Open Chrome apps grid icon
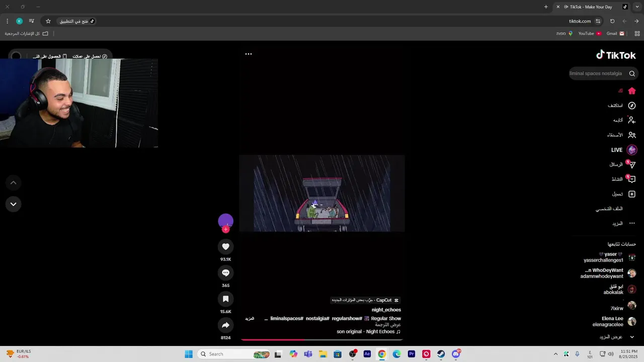Viewport: 644px width, 362px height. [637, 34]
